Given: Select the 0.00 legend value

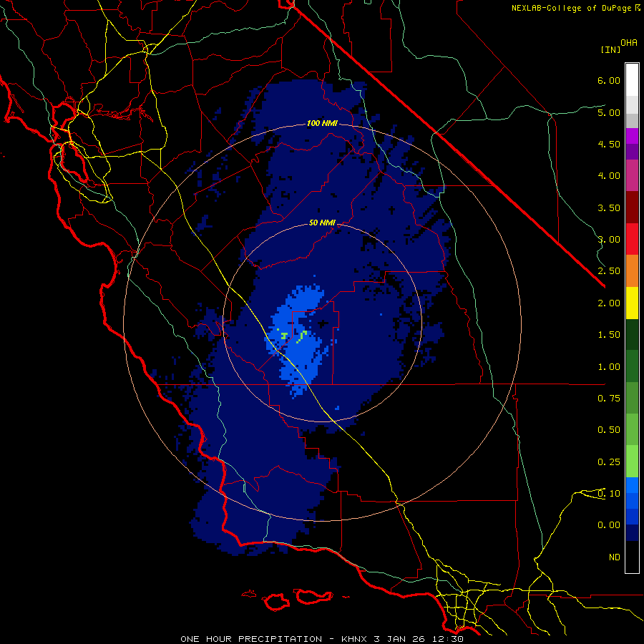Looking at the screenshot, I should tap(609, 525).
